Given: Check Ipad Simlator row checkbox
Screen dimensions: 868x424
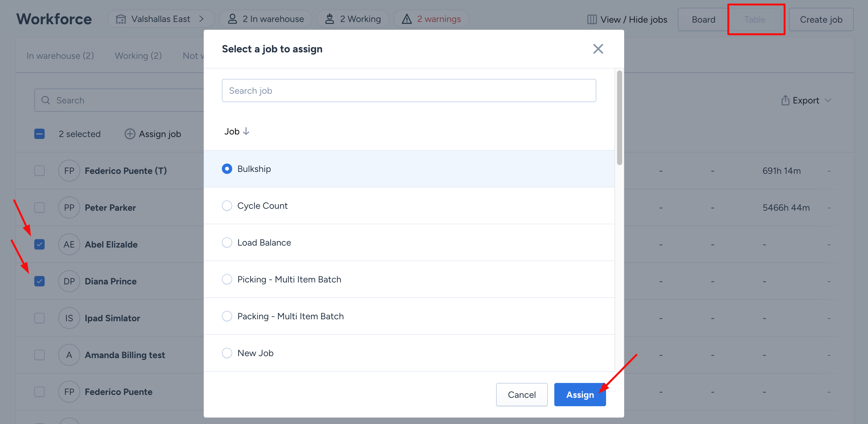Looking at the screenshot, I should (39, 318).
